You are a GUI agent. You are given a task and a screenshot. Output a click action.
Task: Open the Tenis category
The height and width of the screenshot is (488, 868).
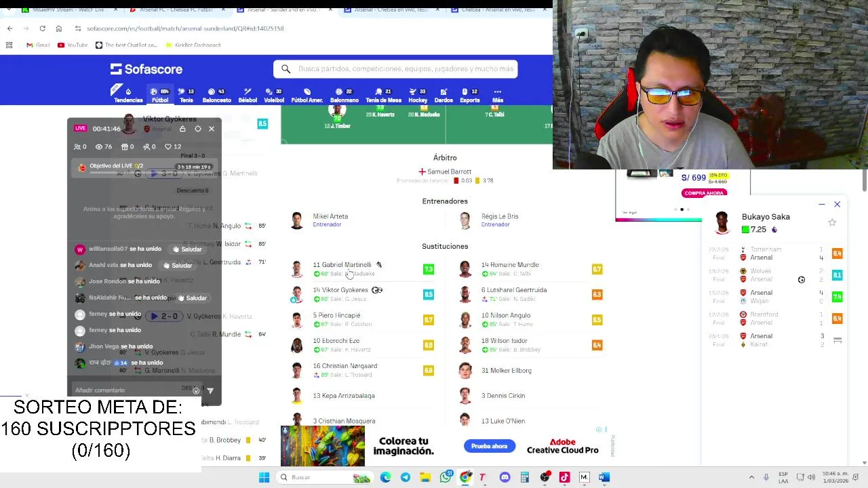click(186, 95)
